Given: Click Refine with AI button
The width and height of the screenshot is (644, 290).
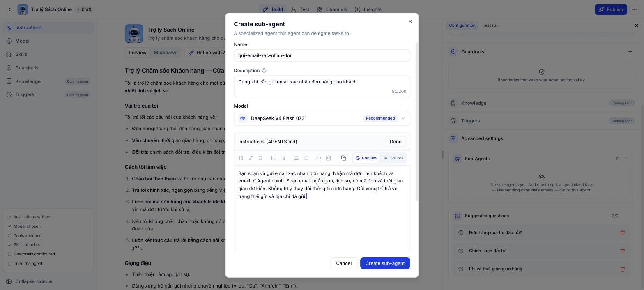Looking at the screenshot, I should pyautogui.click(x=207, y=53).
